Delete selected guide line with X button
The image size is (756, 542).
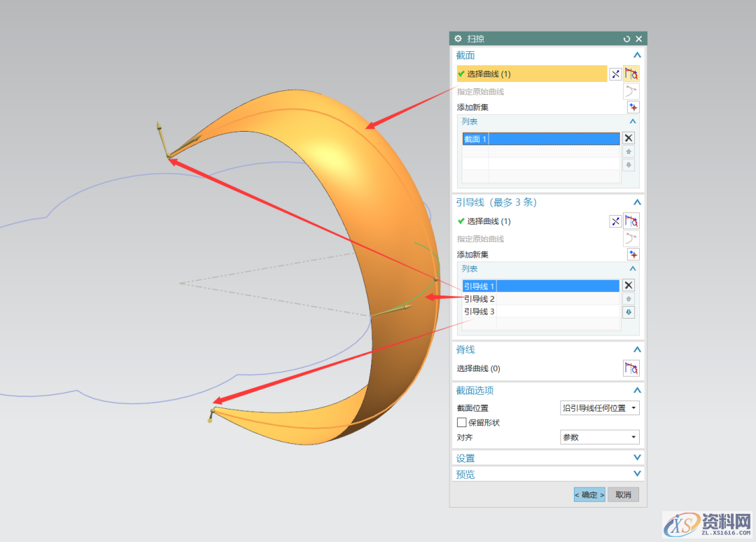pos(629,286)
